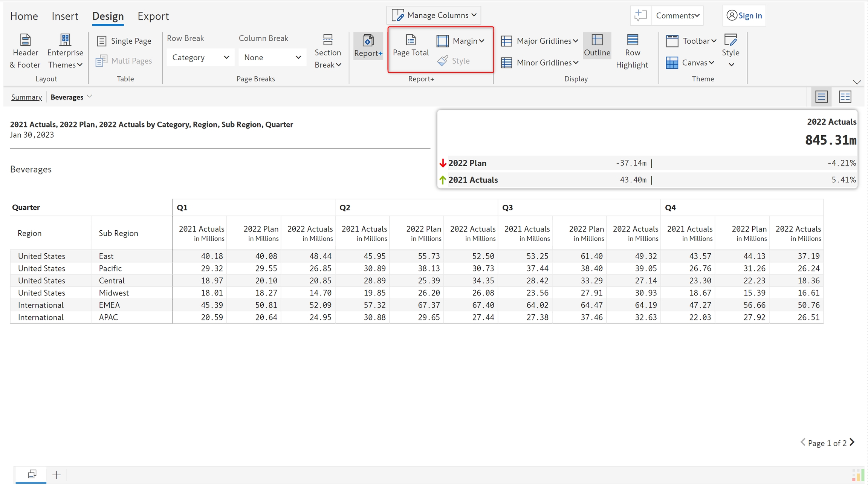
Task: Click the Enterprise Themes icon
Action: [x=65, y=40]
